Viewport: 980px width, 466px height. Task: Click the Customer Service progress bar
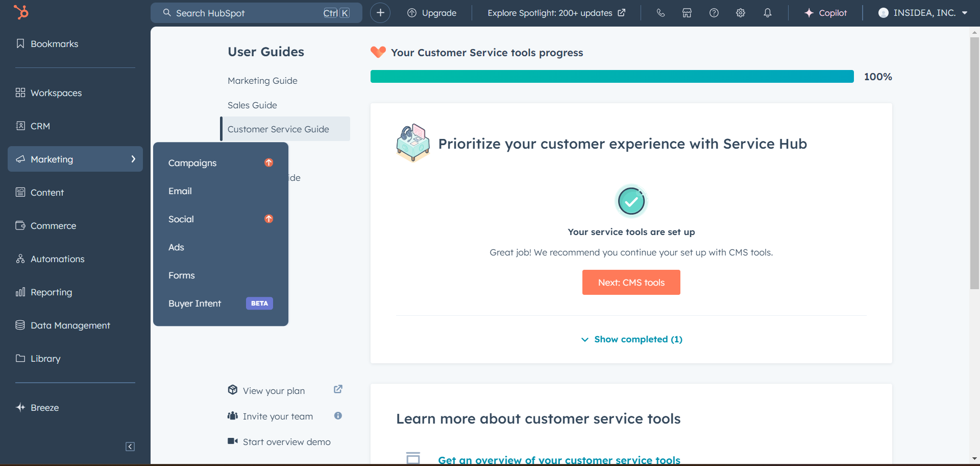point(612,77)
